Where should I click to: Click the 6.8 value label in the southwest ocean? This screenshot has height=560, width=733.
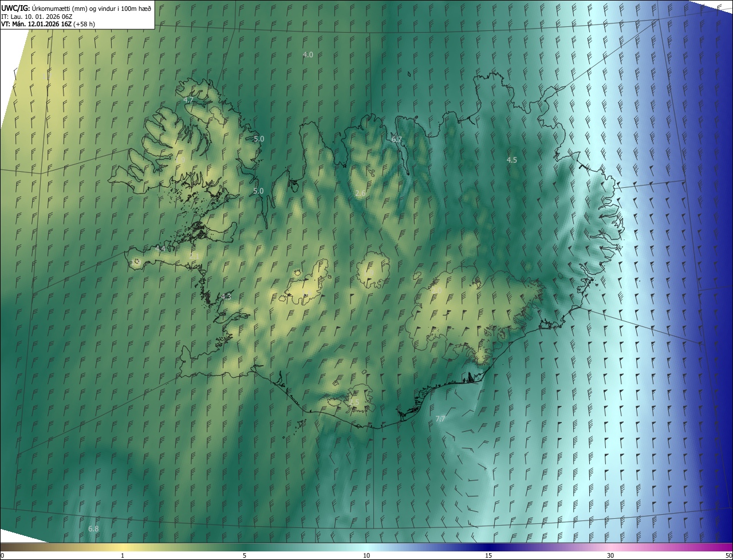click(93, 529)
